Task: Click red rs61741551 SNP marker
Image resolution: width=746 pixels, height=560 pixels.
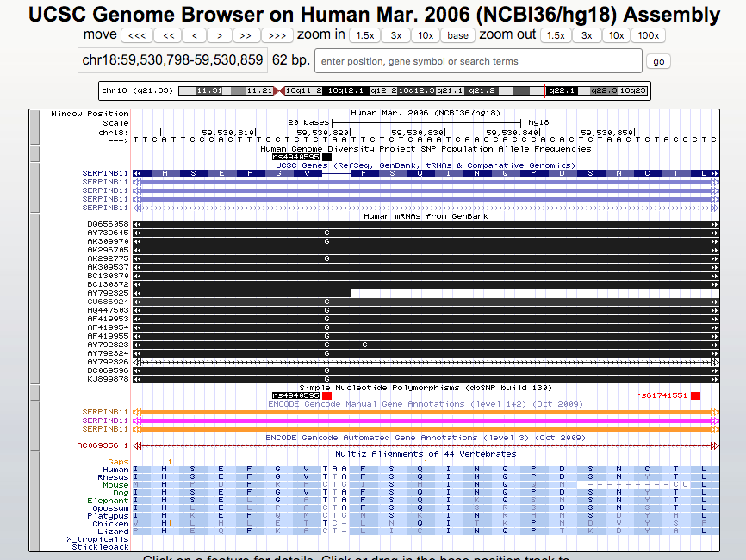Action: click(x=695, y=395)
